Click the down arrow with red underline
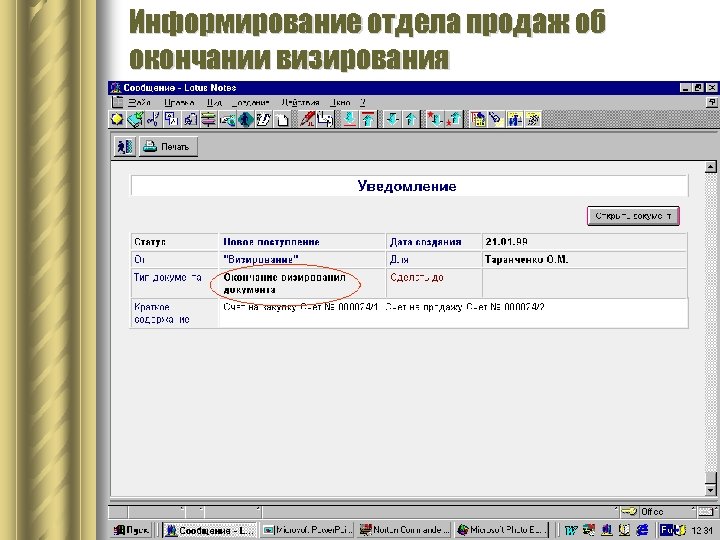The height and width of the screenshot is (540, 720). pyautogui.click(x=349, y=119)
